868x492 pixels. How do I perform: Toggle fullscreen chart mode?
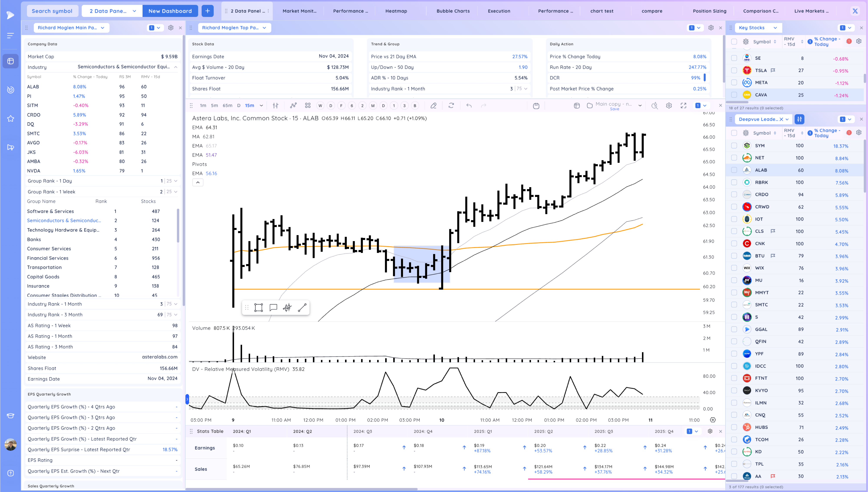[x=683, y=106]
